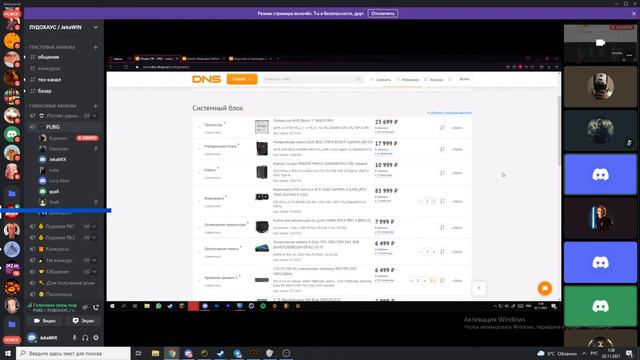Open the orange catalog dropdown on DNS page

(x=242, y=79)
